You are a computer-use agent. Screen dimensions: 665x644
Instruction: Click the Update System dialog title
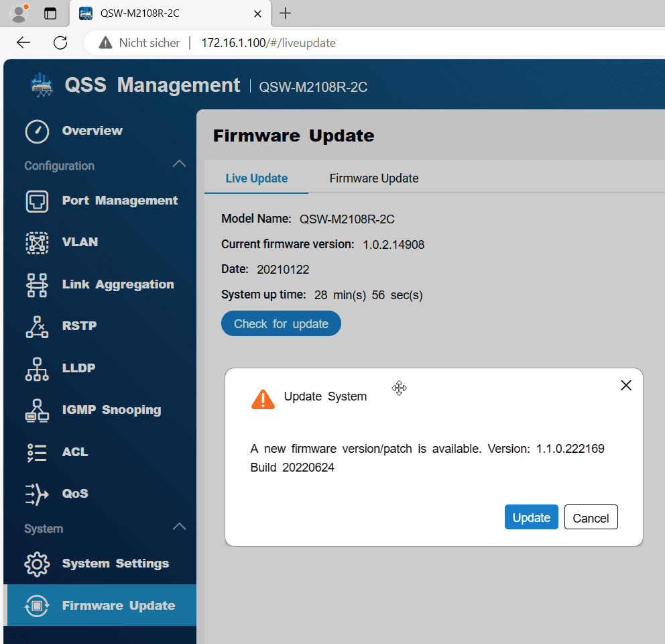(x=325, y=396)
